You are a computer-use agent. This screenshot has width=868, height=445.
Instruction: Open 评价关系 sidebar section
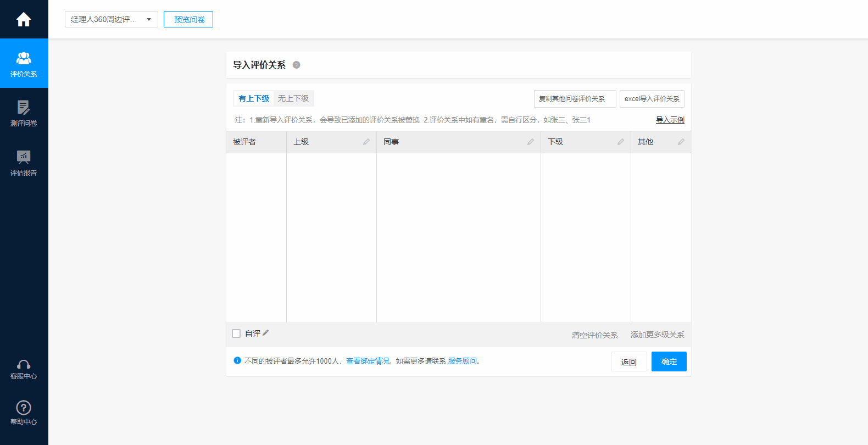click(24, 63)
